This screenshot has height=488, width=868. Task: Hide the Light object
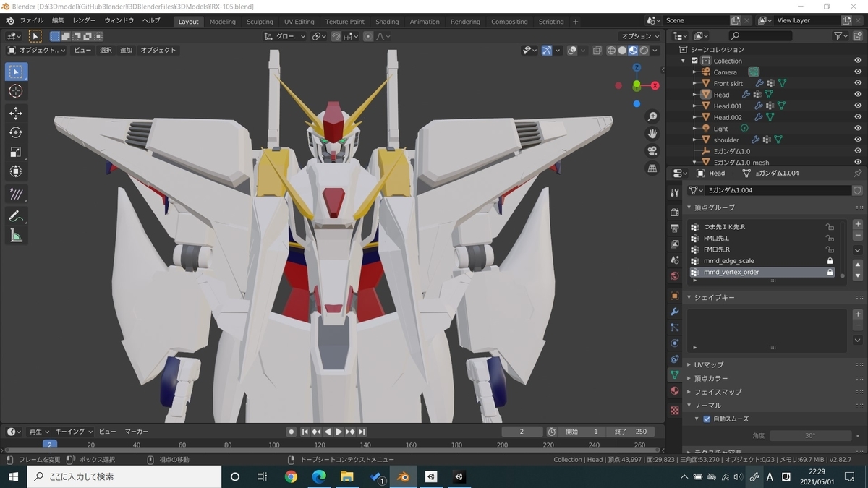(858, 129)
